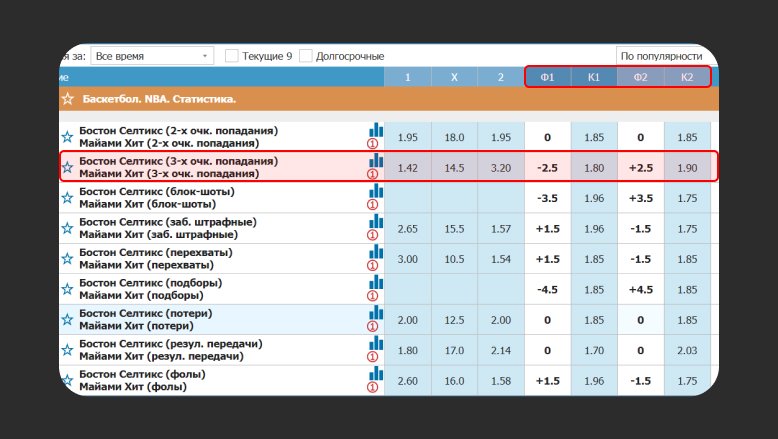Open statistics chart for 3-х очк. попадания row
778x439 pixels.
[x=376, y=160]
